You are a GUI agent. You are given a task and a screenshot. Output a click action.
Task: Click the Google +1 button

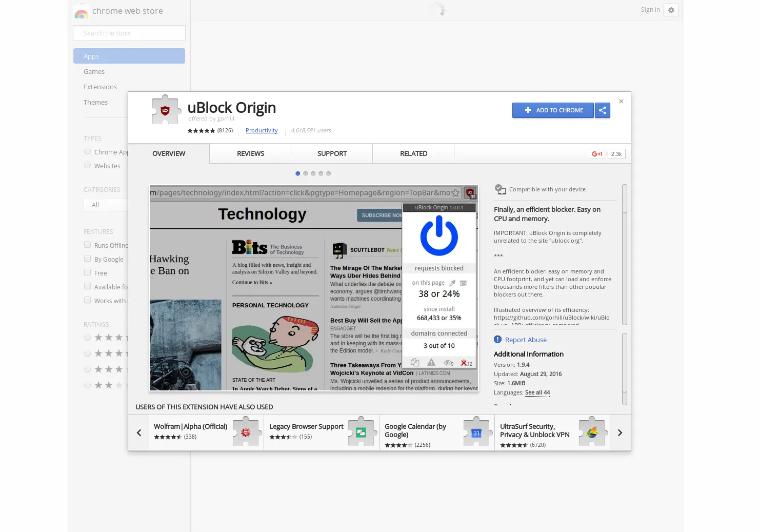click(x=597, y=154)
